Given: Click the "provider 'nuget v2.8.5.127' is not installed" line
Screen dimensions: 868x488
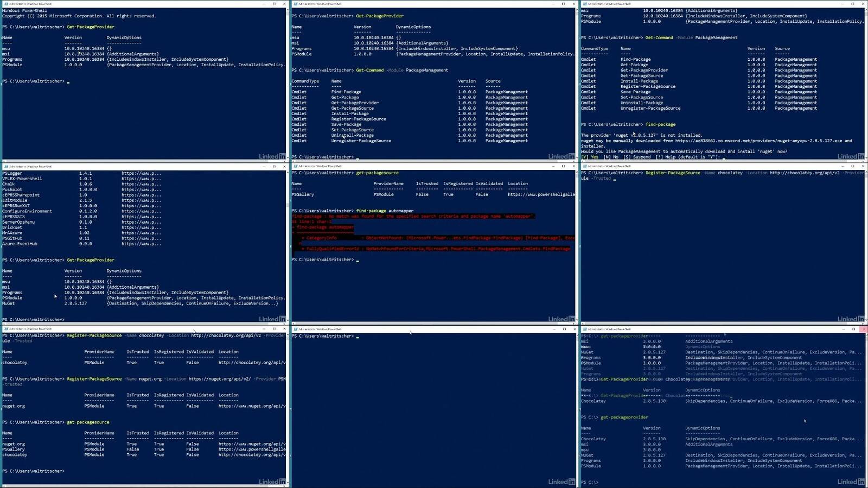Looking at the screenshot, I should (x=641, y=135).
